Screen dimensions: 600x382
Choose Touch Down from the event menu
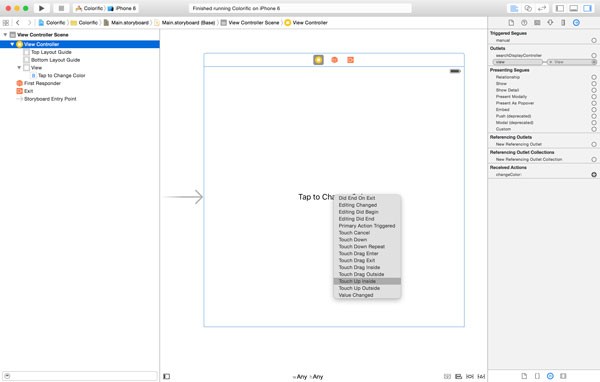367,240
